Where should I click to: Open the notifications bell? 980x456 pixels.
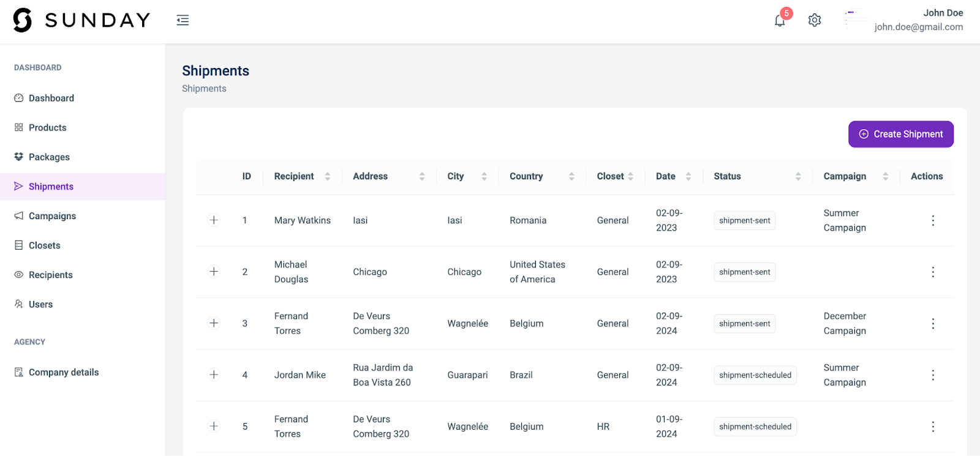coord(780,20)
